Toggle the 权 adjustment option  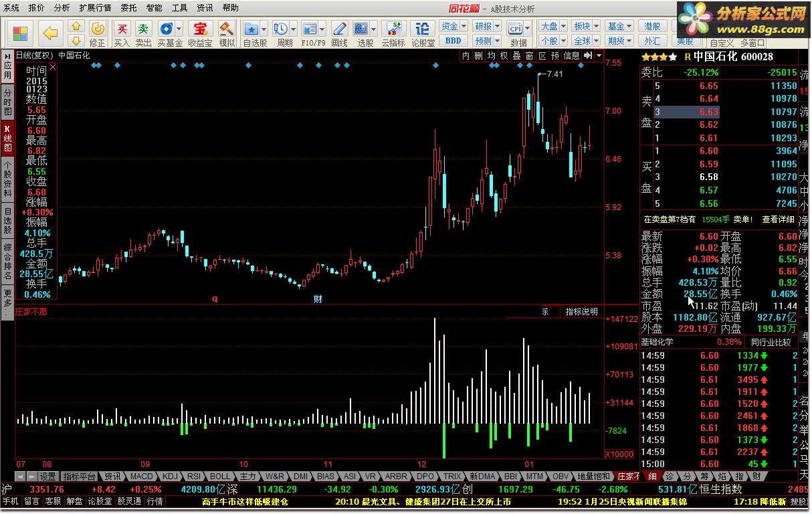click(504, 56)
